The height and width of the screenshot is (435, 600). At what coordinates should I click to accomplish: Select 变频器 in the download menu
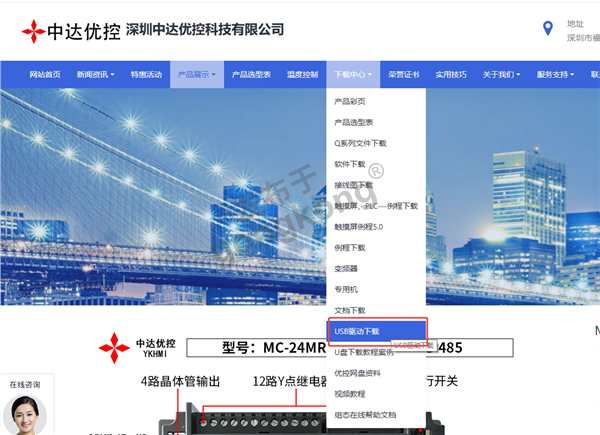(x=346, y=269)
